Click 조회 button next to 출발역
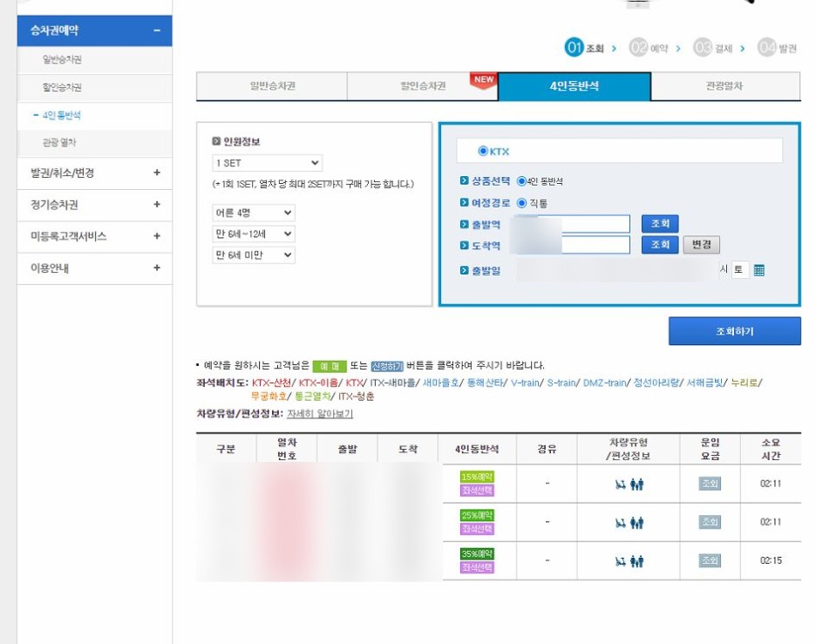Viewport: 816px width, 644px height. 660,224
